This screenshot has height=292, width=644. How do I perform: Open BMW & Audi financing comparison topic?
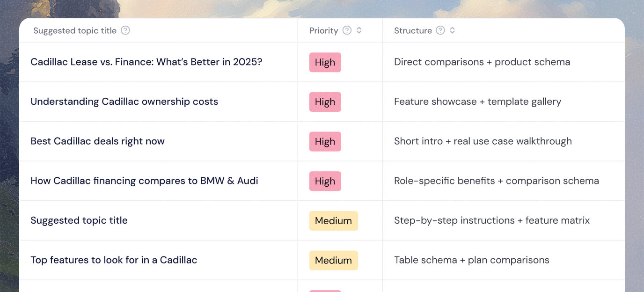144,181
